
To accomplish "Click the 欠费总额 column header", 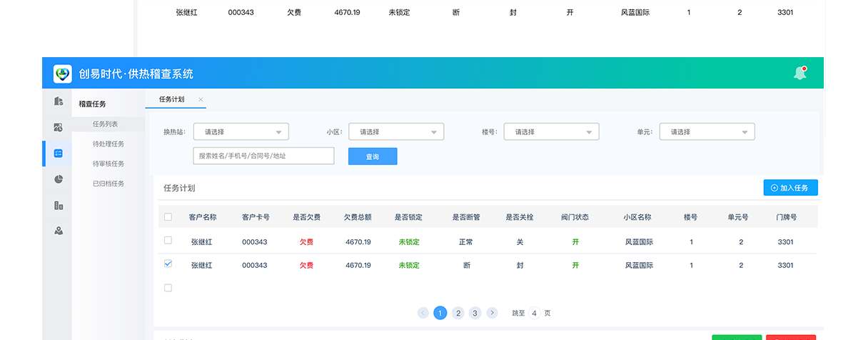I will 358,217.
